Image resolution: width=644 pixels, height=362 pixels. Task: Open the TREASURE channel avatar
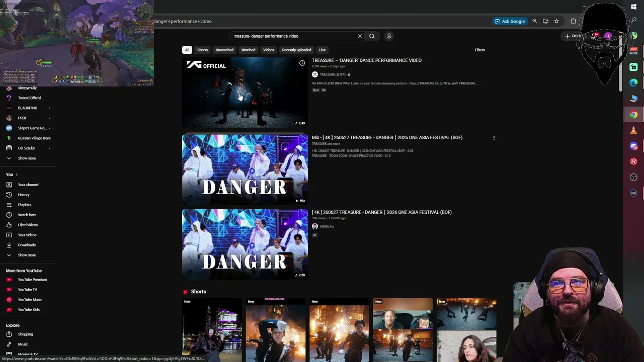click(315, 74)
